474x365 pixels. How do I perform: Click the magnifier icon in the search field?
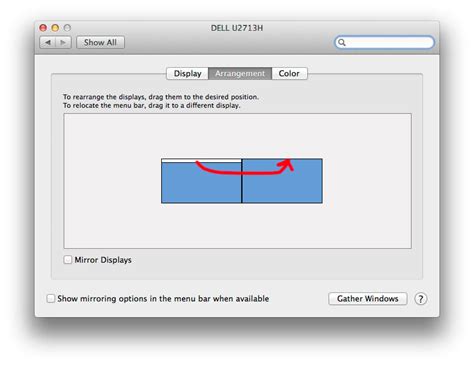[x=342, y=42]
